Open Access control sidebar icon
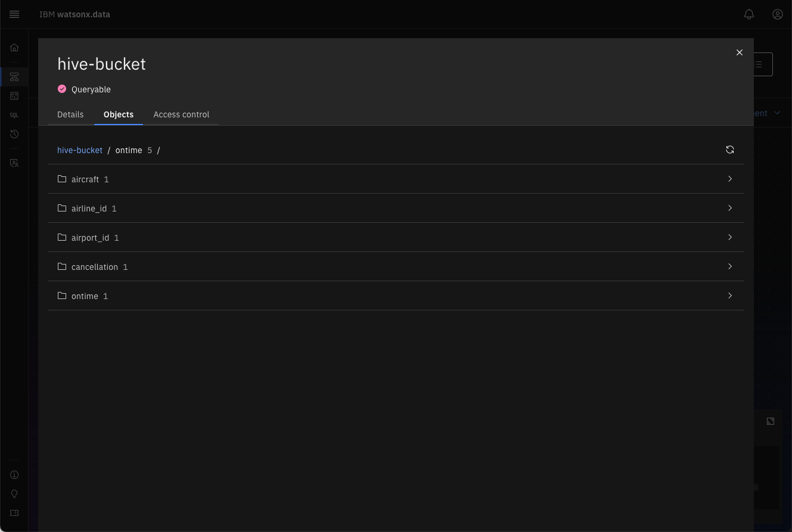Image resolution: width=792 pixels, height=532 pixels. click(x=14, y=163)
